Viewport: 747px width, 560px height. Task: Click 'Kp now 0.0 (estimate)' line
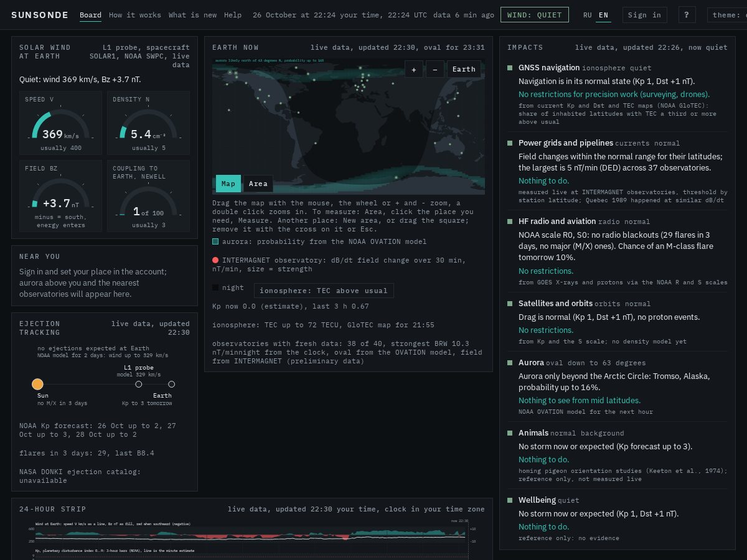pyautogui.click(x=291, y=306)
